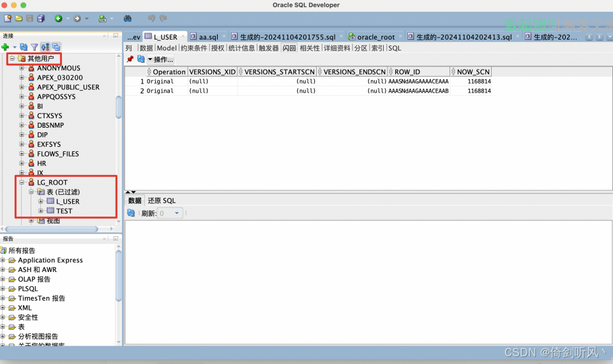The height and width of the screenshot is (364, 613).
Task: Click the Save disk icon in toolbar
Action: [30, 19]
